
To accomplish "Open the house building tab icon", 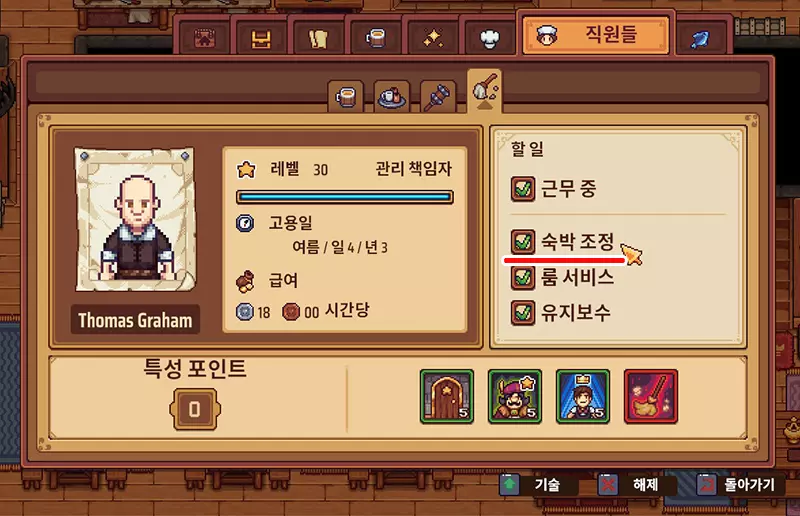I will [204, 38].
